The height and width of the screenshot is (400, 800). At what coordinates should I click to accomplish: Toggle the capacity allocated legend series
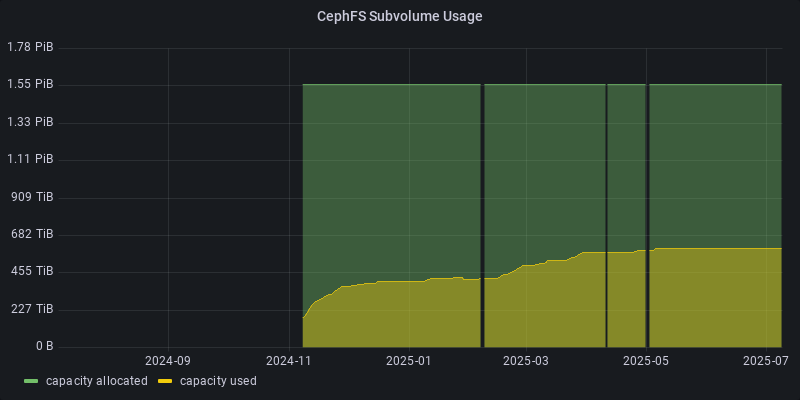click(96, 381)
